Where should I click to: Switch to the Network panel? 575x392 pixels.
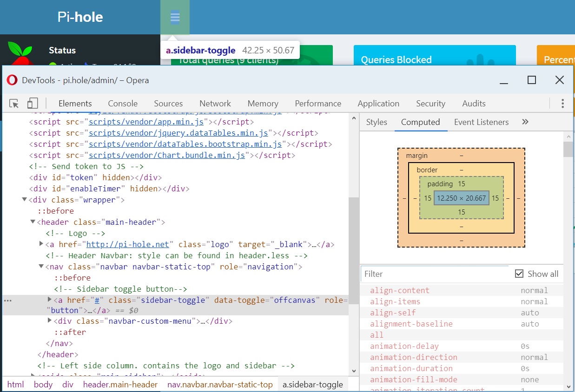tap(215, 103)
